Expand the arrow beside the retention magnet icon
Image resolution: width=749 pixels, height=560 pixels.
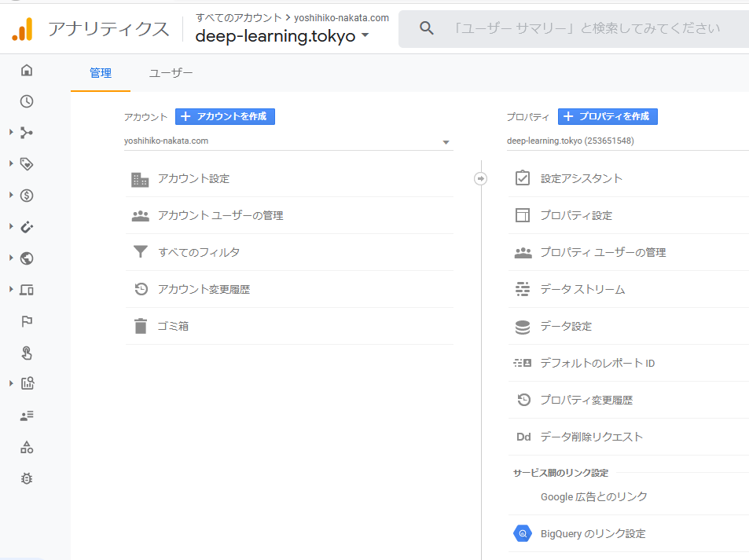[11, 226]
